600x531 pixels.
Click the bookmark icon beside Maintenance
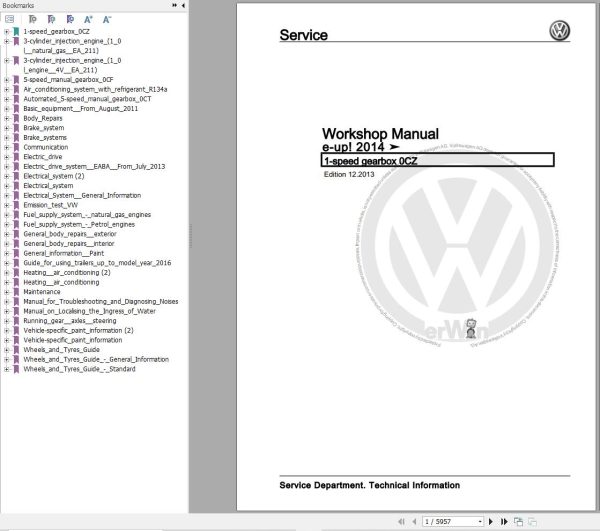(16, 292)
